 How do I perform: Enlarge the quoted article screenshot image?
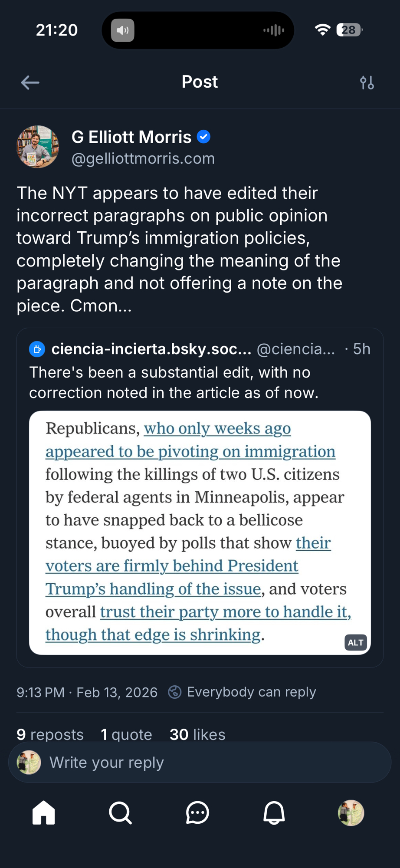tap(200, 532)
